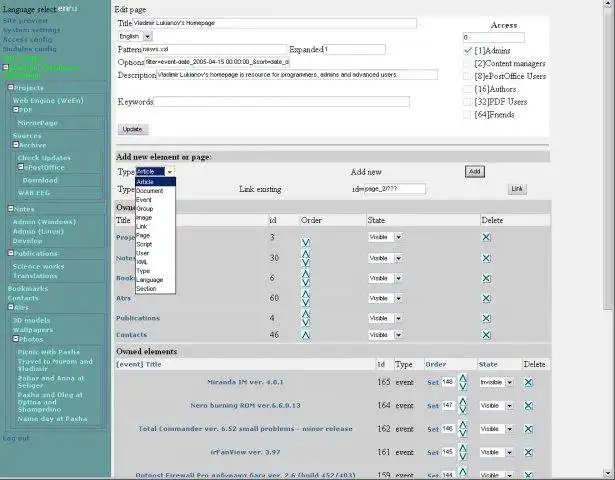This screenshot has width=615, height=480.
Task: Delete the Publications page X icon
Action: point(486,318)
